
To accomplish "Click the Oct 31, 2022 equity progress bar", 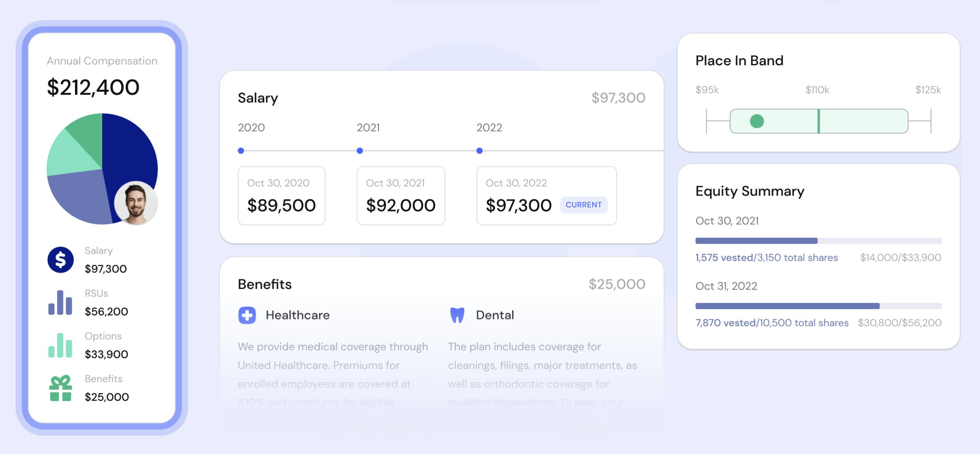I will pos(818,306).
